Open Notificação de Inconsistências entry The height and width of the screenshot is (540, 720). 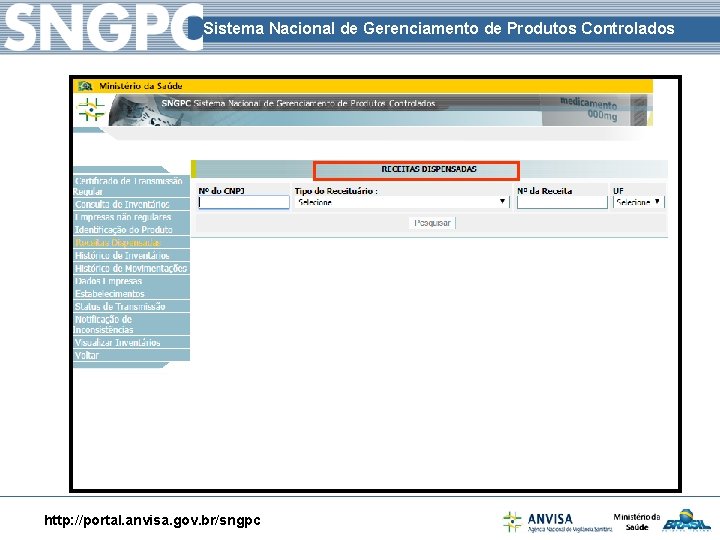coord(131,324)
